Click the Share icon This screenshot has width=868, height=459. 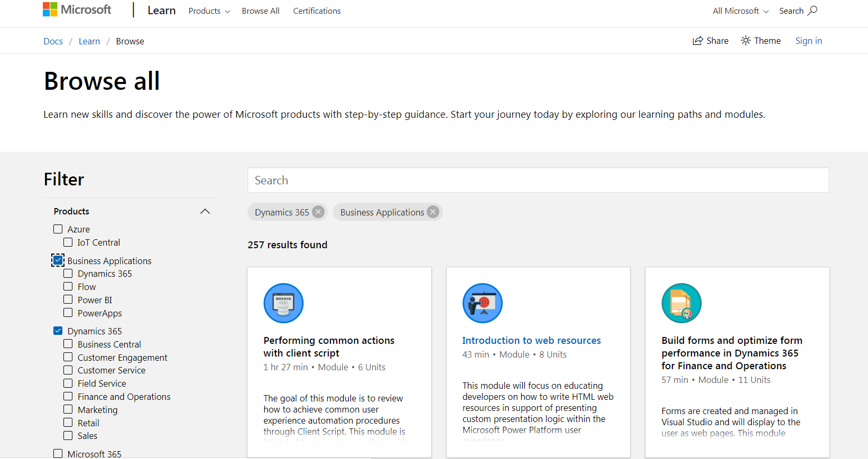click(698, 41)
